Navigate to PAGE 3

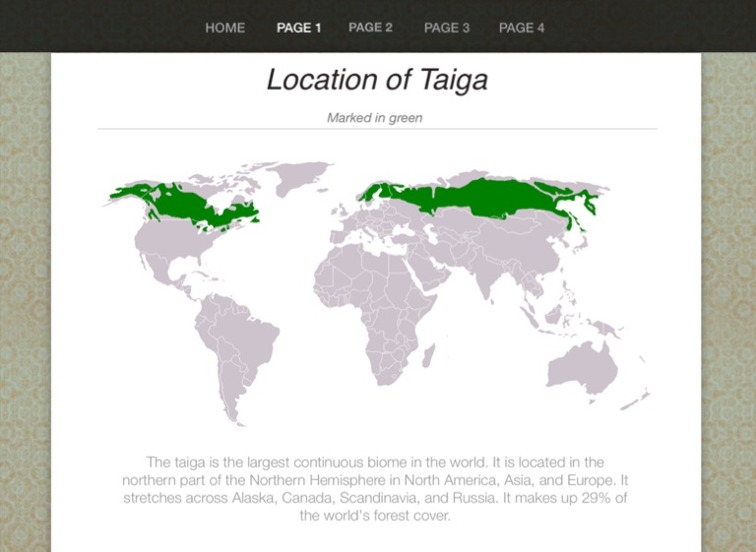coord(446,28)
